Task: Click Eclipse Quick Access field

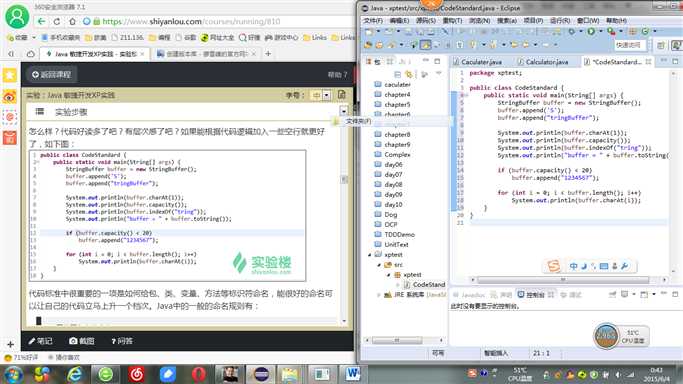Action: point(629,45)
